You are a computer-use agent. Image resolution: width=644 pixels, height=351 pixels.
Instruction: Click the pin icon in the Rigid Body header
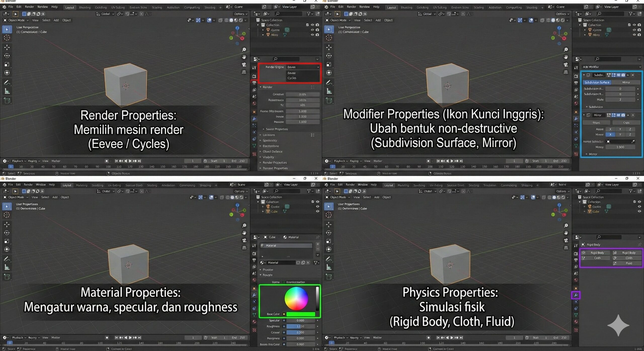[639, 244]
